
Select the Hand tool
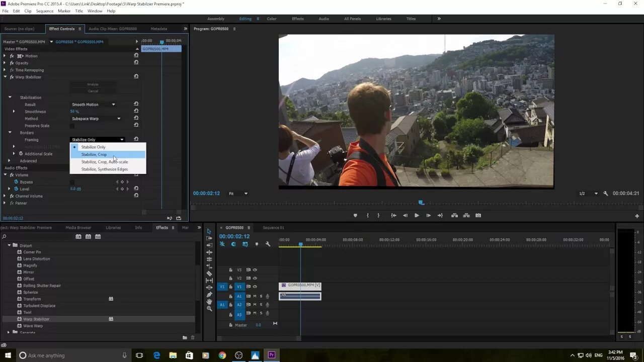click(209, 302)
